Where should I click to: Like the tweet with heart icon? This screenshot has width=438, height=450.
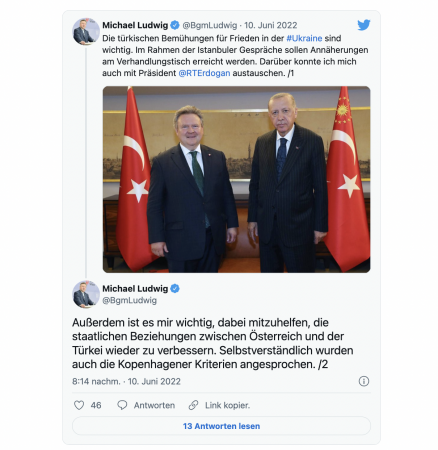pos(79,405)
